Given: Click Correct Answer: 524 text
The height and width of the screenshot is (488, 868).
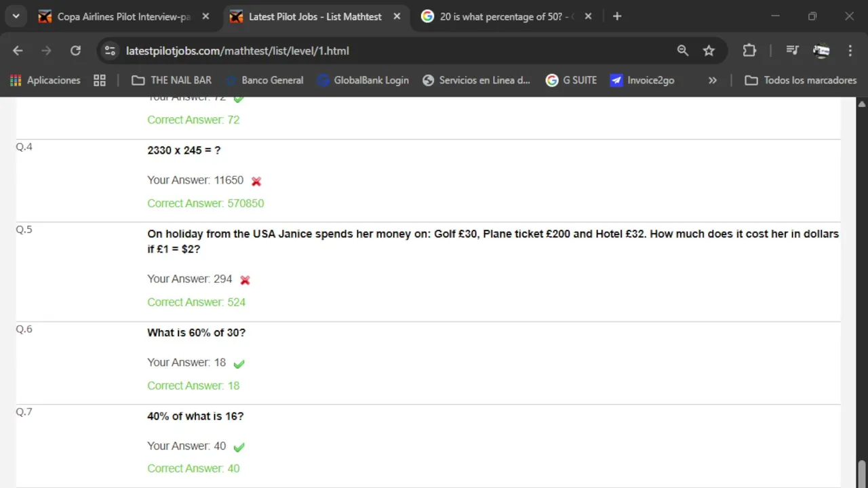Looking at the screenshot, I should pos(196,302).
